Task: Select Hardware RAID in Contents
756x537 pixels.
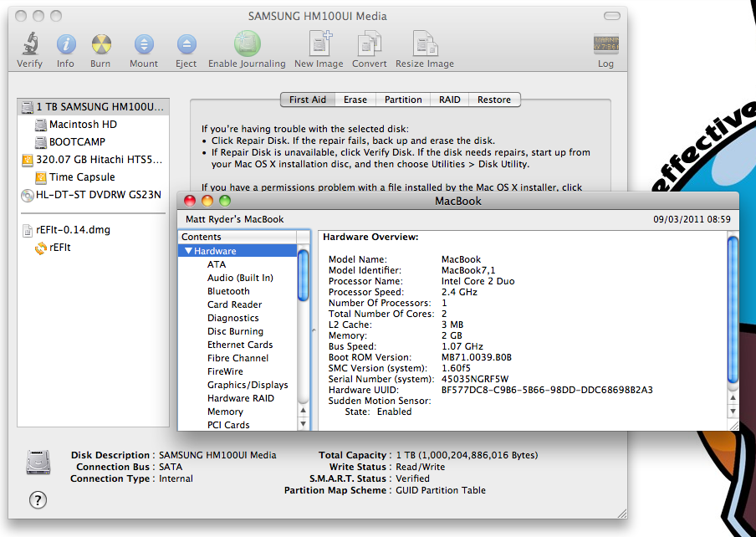Action: (238, 399)
